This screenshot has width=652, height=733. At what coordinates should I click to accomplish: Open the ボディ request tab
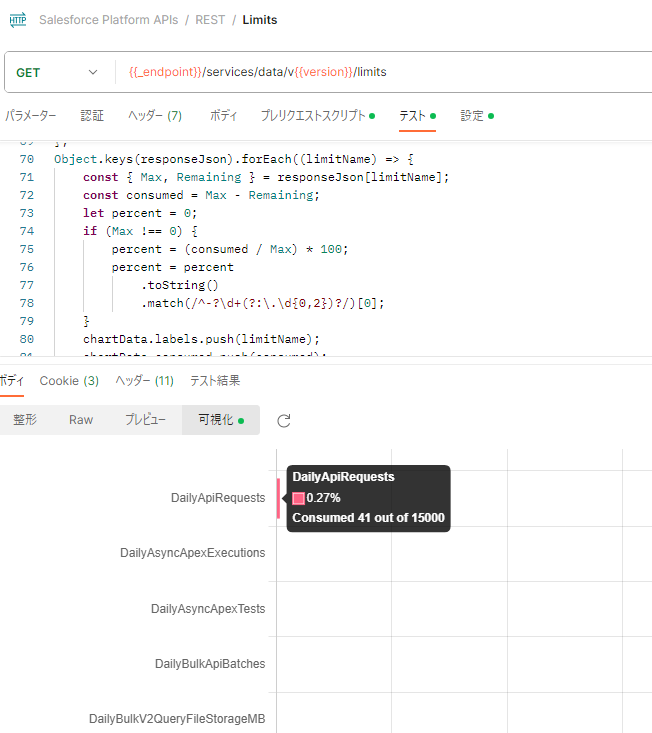tap(223, 115)
